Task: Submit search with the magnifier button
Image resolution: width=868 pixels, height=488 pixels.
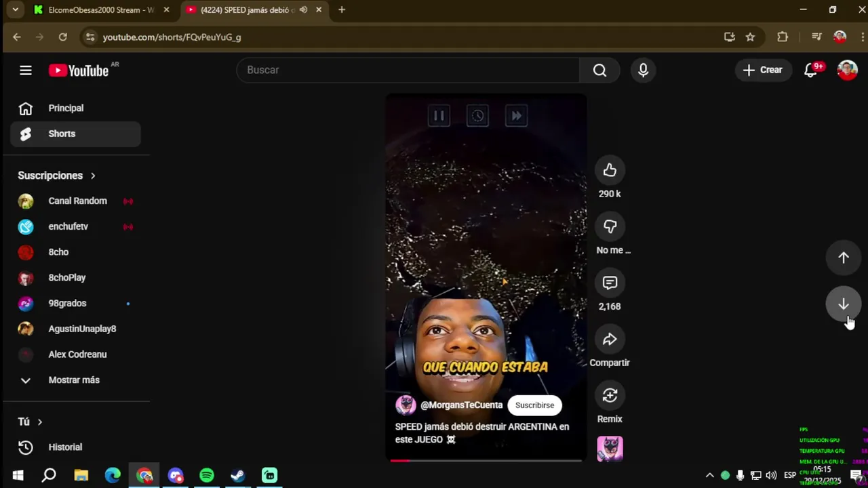Action: 599,70
